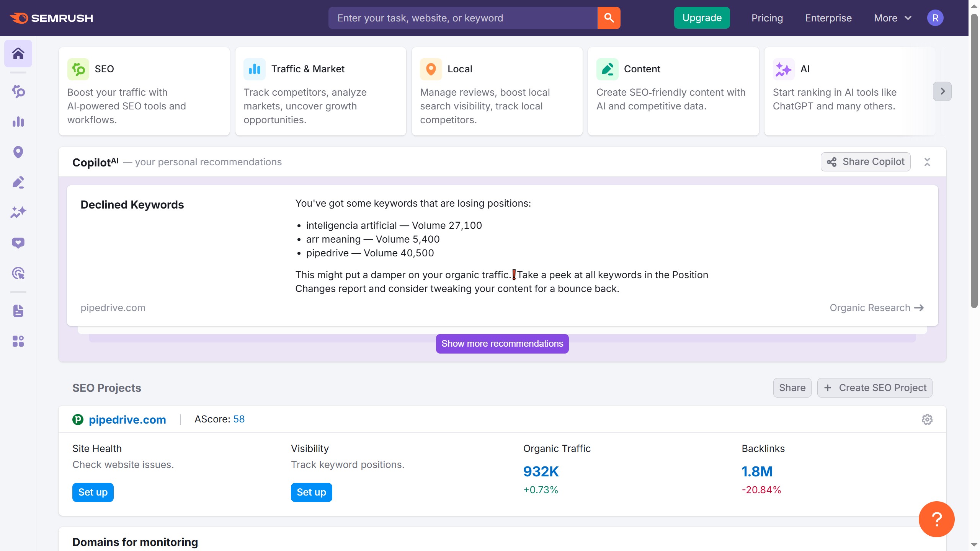The width and height of the screenshot is (980, 551).
Task: Click Show more recommendations
Action: (x=502, y=344)
